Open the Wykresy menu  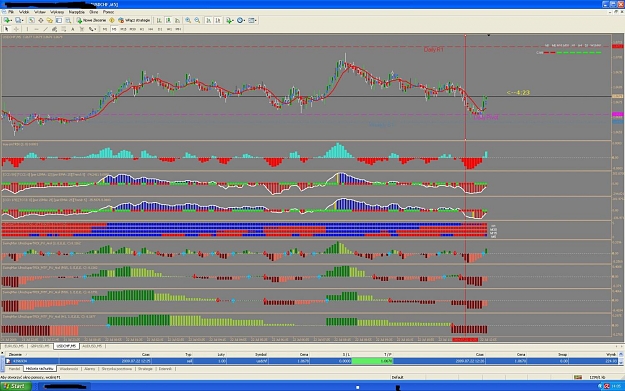(x=57, y=12)
